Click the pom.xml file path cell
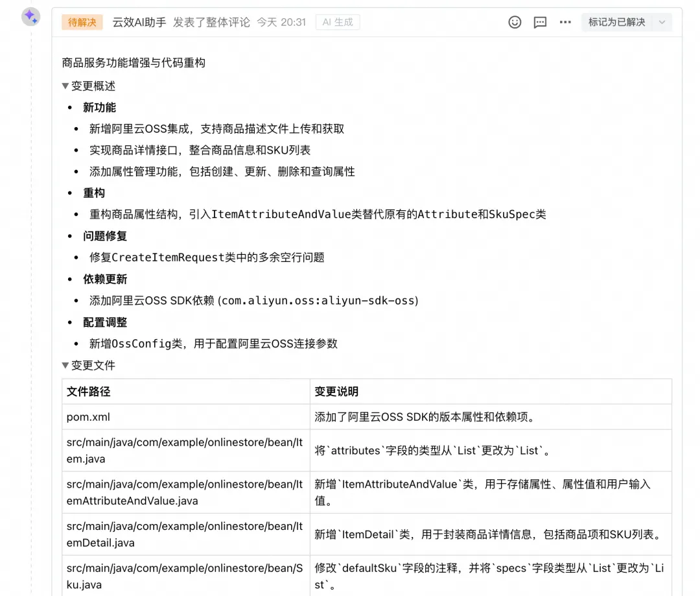Screen dimensions: 700x596 point(186,417)
